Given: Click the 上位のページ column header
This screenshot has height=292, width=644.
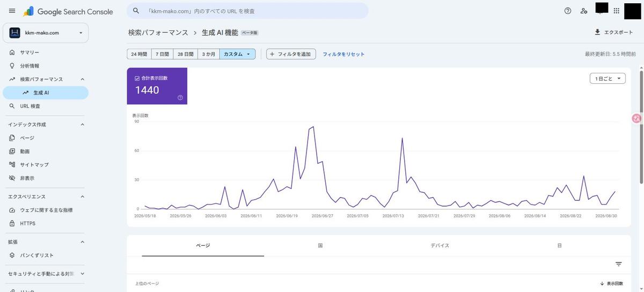Looking at the screenshot, I should point(147,283).
